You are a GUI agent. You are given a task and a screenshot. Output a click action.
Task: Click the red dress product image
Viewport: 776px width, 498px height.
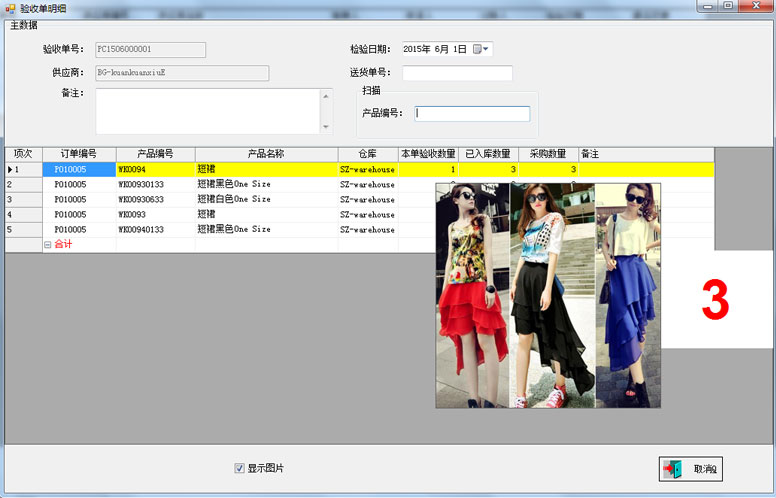[x=472, y=295]
